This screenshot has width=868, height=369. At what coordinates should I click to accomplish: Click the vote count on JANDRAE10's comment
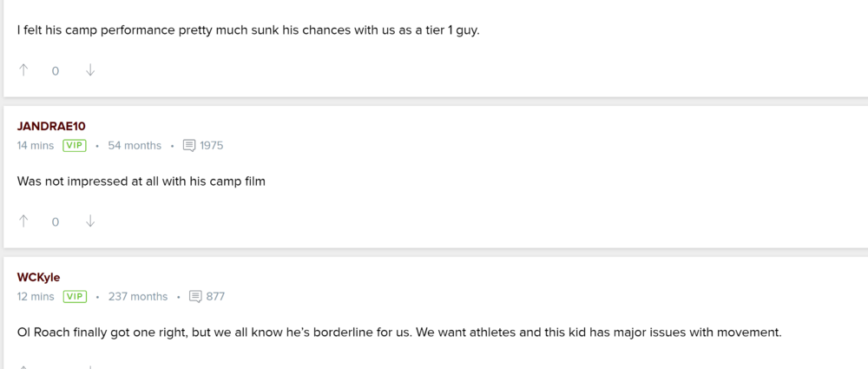click(x=56, y=222)
